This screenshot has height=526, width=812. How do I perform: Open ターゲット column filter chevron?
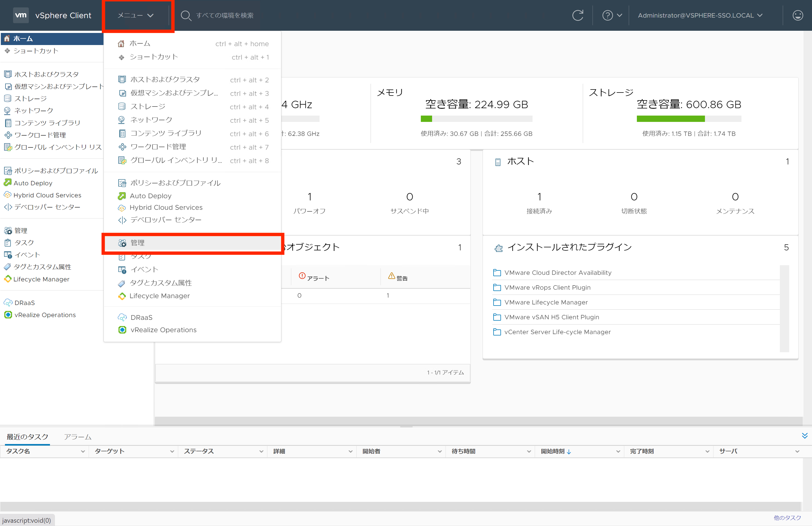[172, 451]
